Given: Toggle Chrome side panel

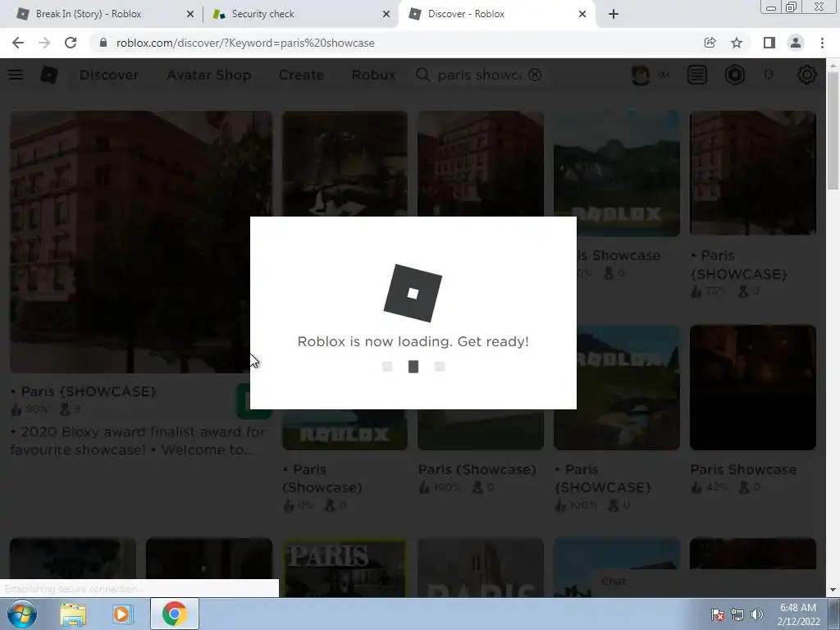Looking at the screenshot, I should pos(769,43).
